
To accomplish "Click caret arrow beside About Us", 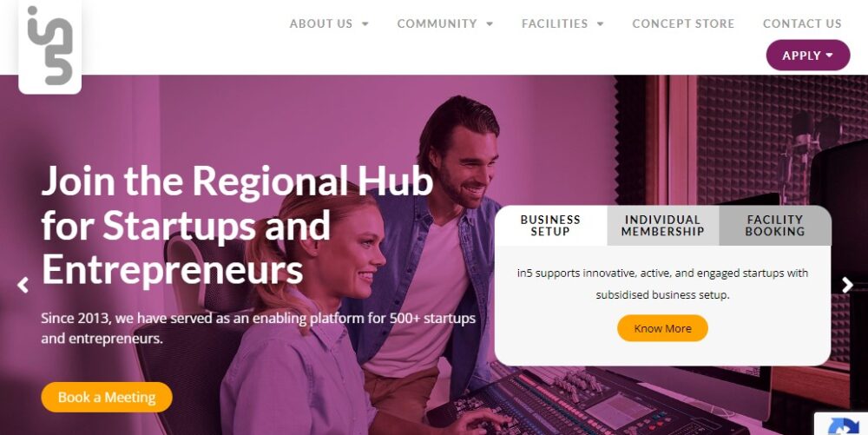I will tap(365, 23).
